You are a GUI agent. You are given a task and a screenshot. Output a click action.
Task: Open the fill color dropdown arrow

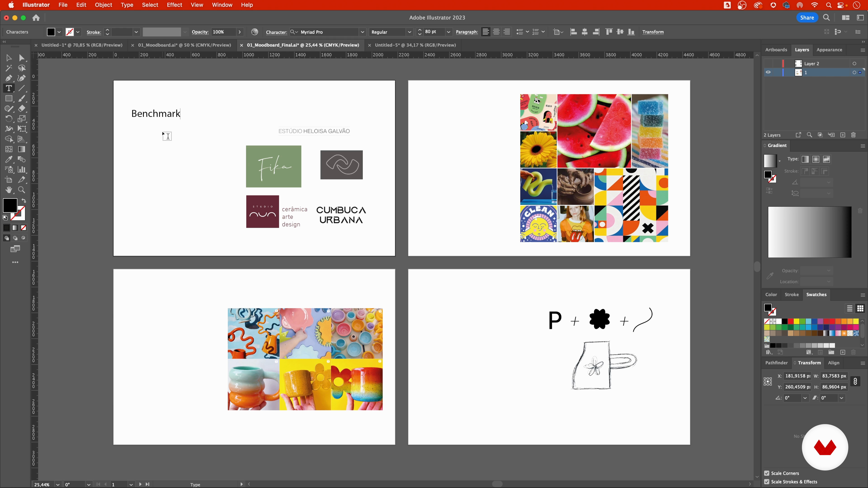click(59, 32)
